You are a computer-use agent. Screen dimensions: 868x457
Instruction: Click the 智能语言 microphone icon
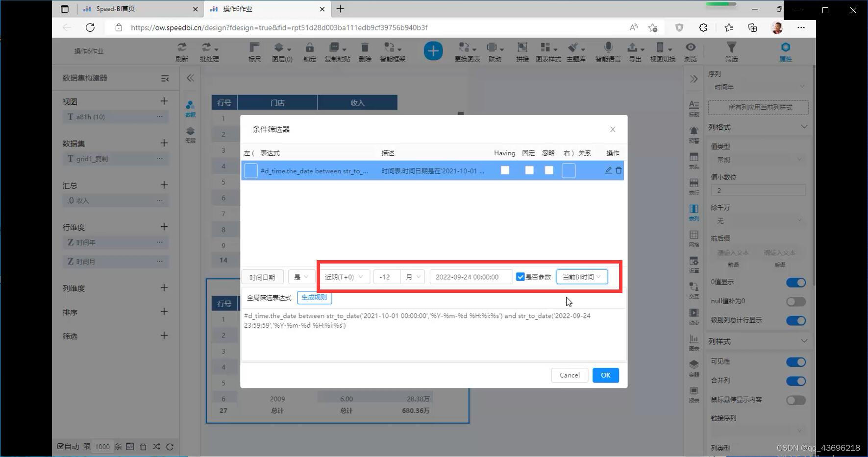point(608,51)
